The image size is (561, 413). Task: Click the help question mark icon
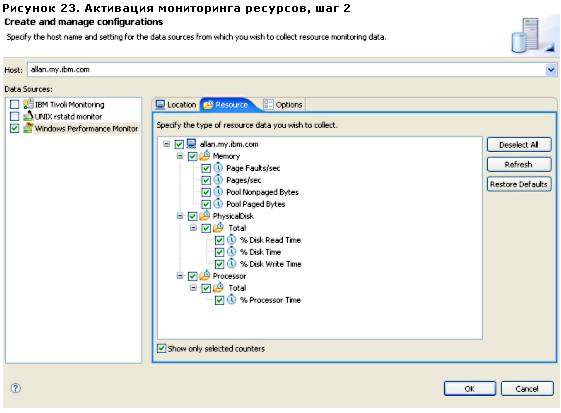[16, 388]
